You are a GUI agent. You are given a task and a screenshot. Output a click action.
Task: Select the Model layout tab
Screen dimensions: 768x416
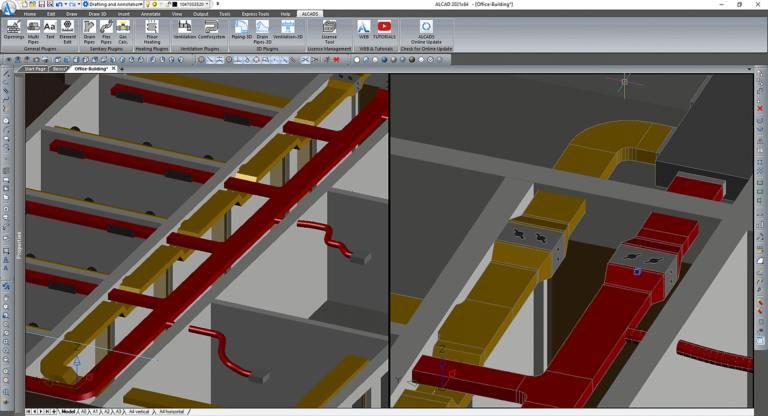pos(68,412)
